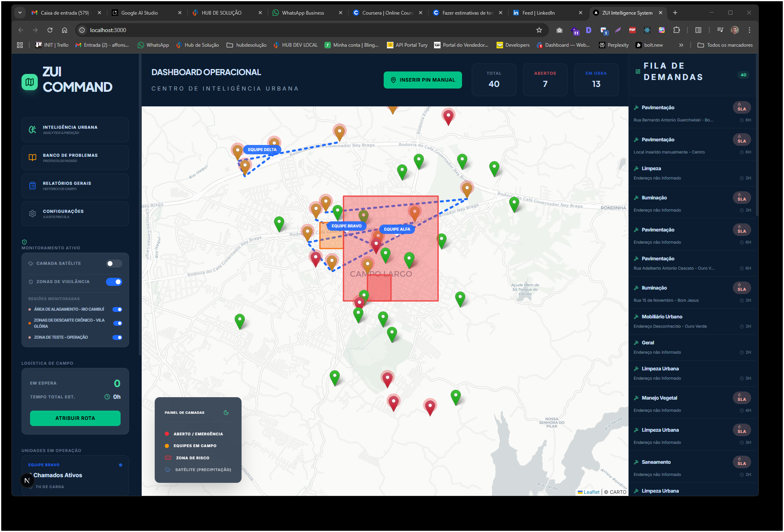
Task: Open Configurações menu item
Action: click(x=75, y=214)
